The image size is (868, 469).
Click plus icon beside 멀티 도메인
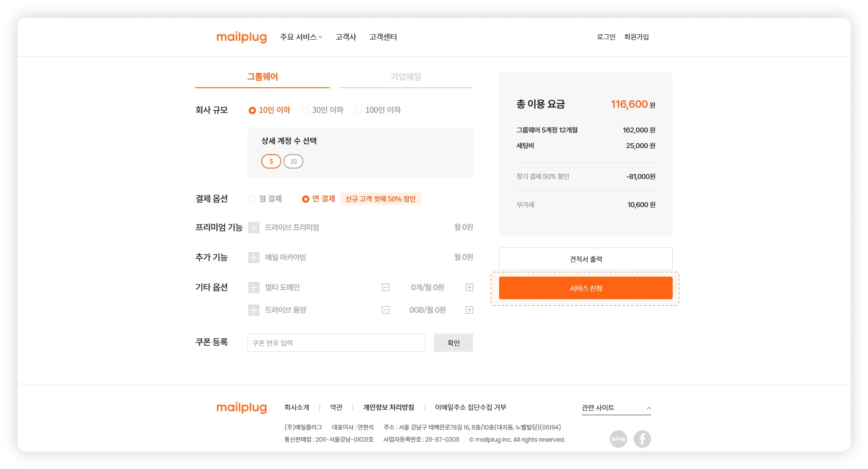[x=254, y=287]
